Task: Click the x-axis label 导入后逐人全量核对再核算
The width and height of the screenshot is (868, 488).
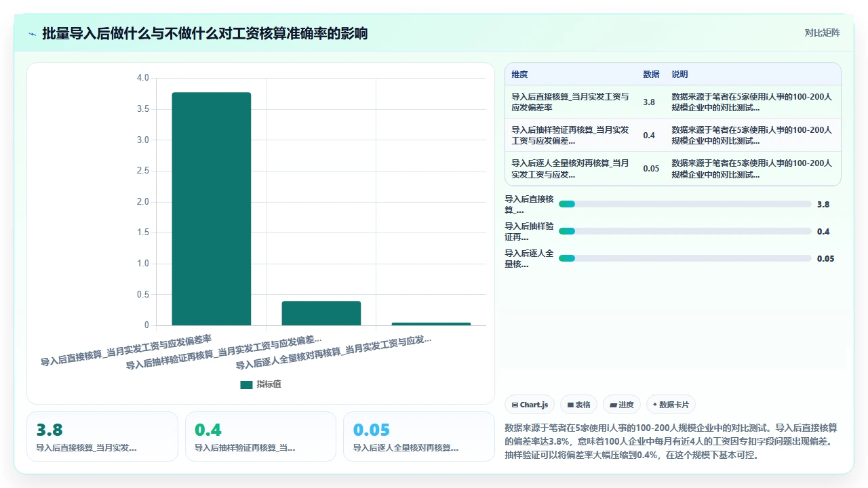Action: point(334,352)
